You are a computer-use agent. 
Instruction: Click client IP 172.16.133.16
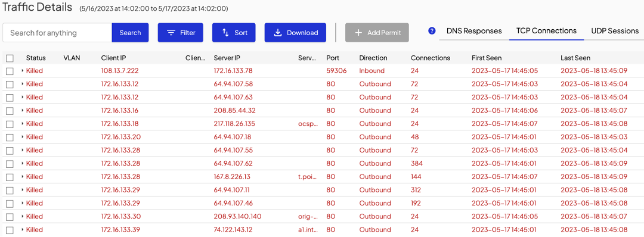click(x=119, y=110)
